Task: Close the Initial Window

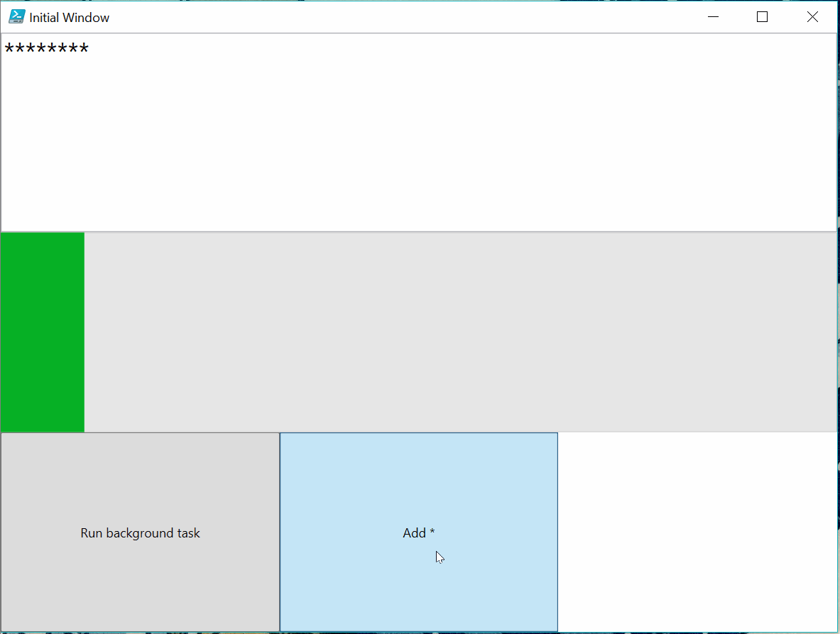Action: coord(812,17)
